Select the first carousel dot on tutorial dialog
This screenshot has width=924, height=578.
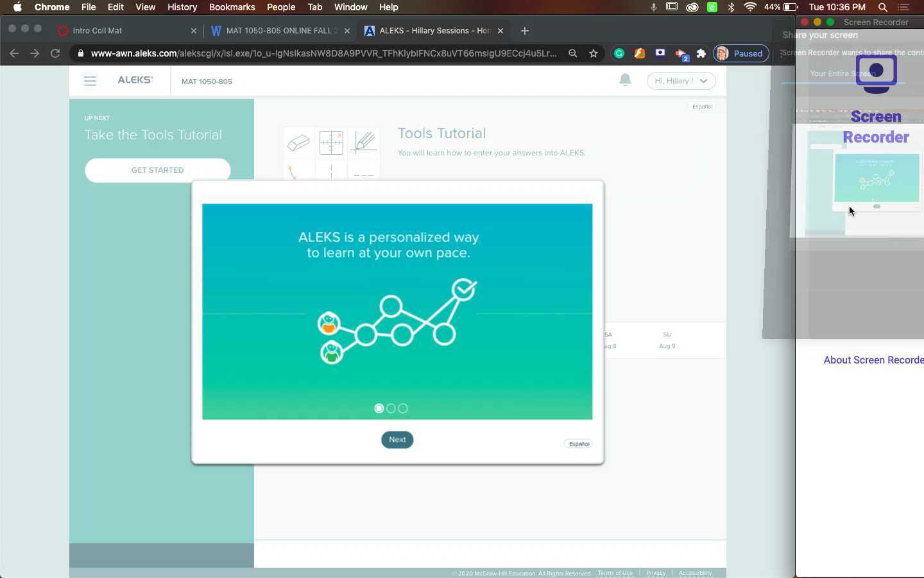tap(379, 408)
